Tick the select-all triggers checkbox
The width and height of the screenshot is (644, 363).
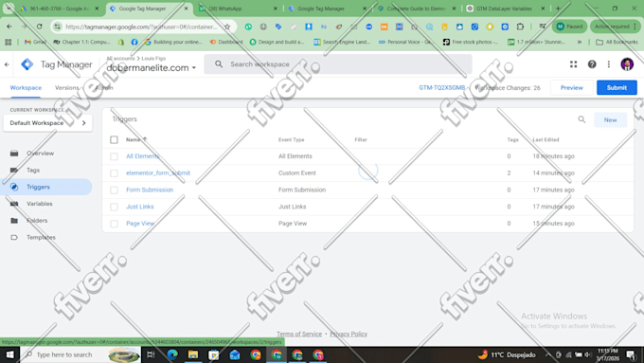[115, 139]
